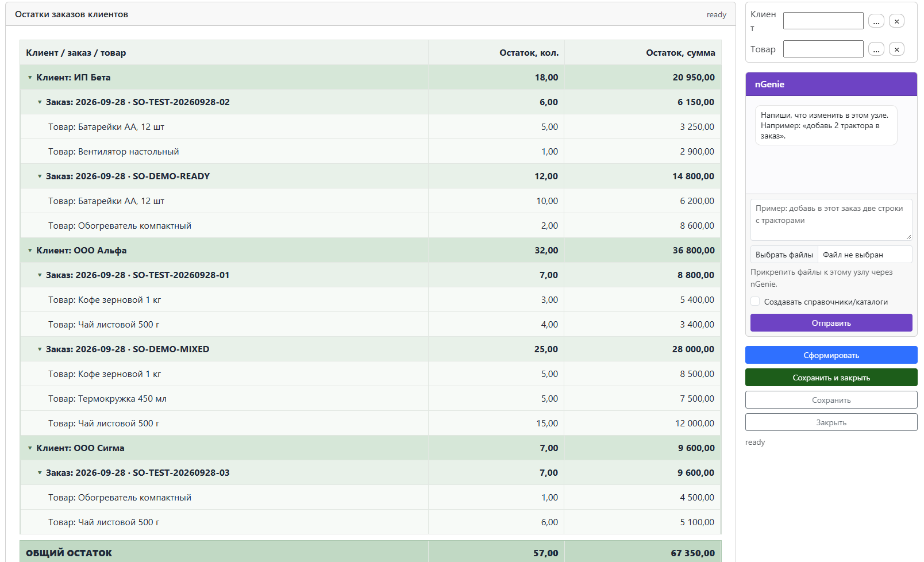Screen dimensions: 924x562
Task: Focus the nGenie message text area
Action: pyautogui.click(x=831, y=220)
